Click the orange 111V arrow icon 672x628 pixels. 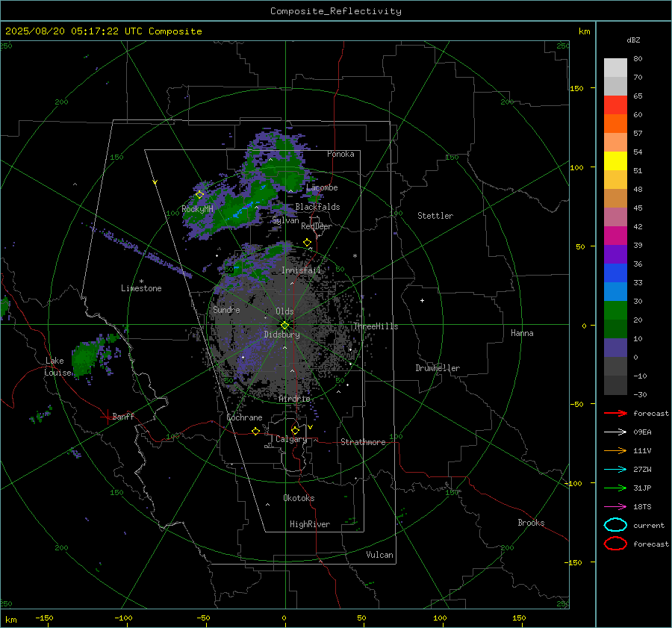[615, 450]
